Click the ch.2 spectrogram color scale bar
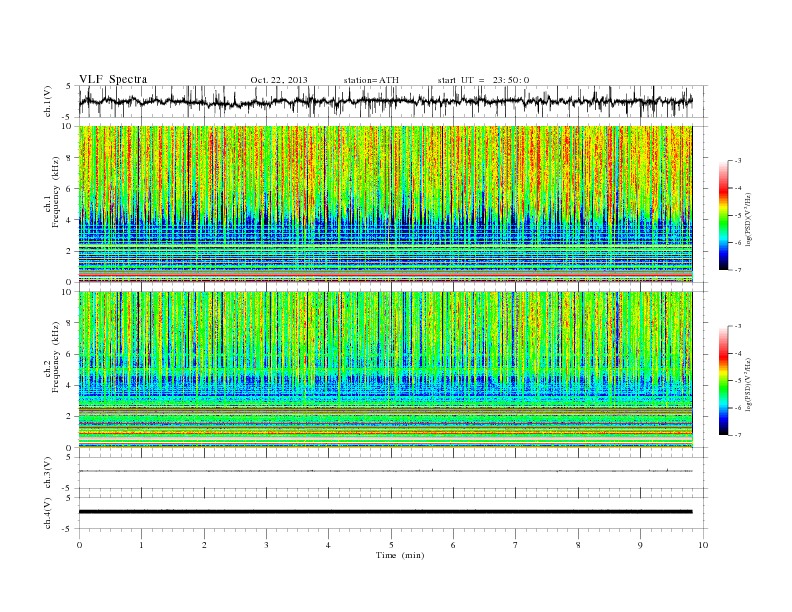This screenshot has width=792, height=612. (723, 381)
